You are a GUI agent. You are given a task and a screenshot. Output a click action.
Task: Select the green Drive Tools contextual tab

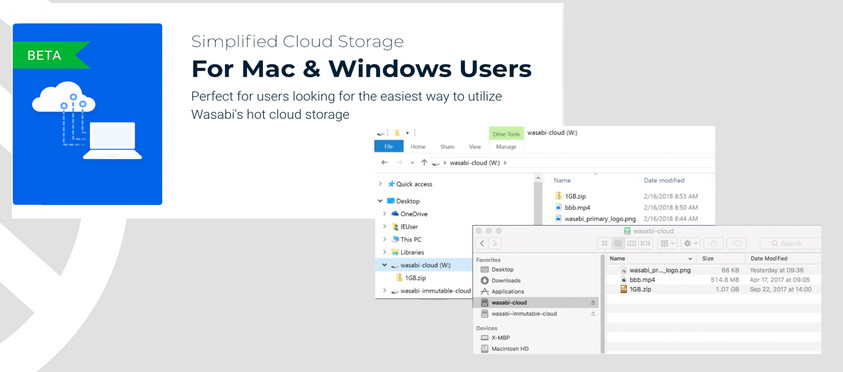point(506,133)
